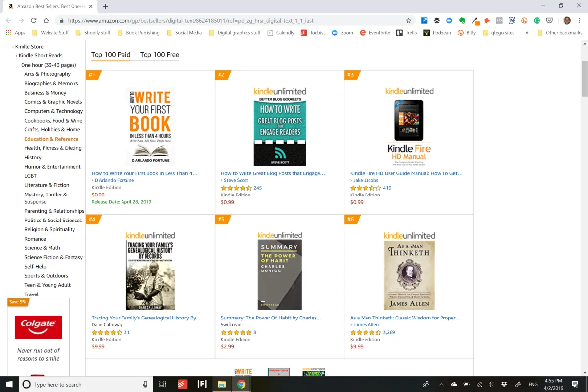This screenshot has height=392, width=588.
Task: Open the Eventbrite bookmark
Action: [x=375, y=33]
